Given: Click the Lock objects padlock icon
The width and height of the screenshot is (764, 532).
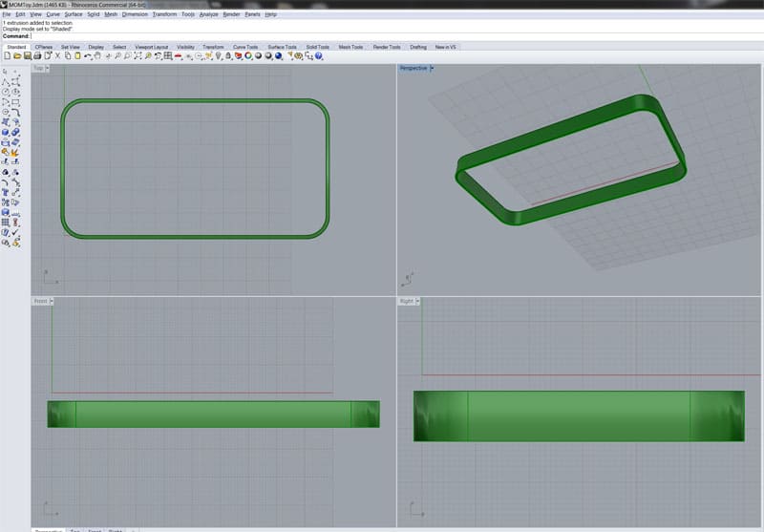Looking at the screenshot, I should point(228,56).
